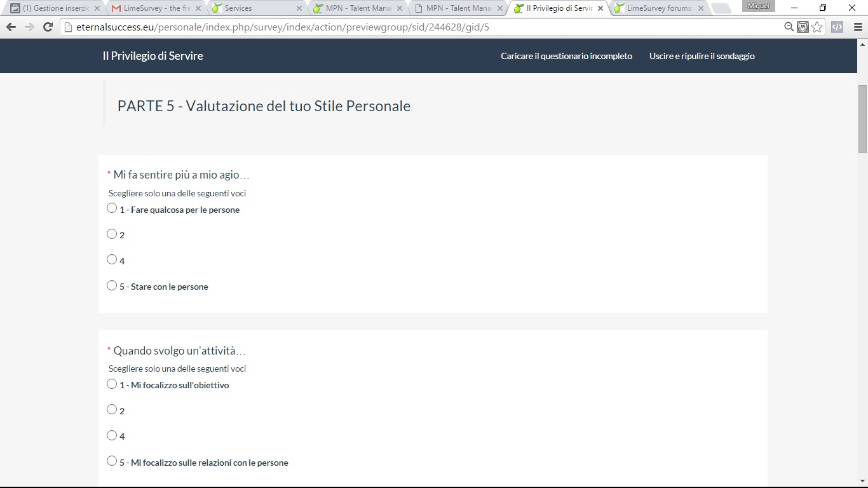Switch to the LimeSurvey forums tab

pyautogui.click(x=658, y=9)
